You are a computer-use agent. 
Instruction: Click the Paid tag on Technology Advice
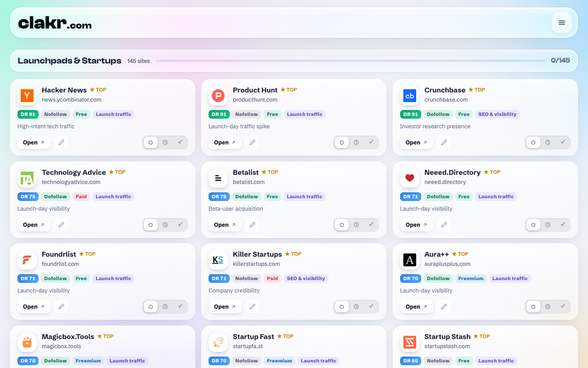81,197
